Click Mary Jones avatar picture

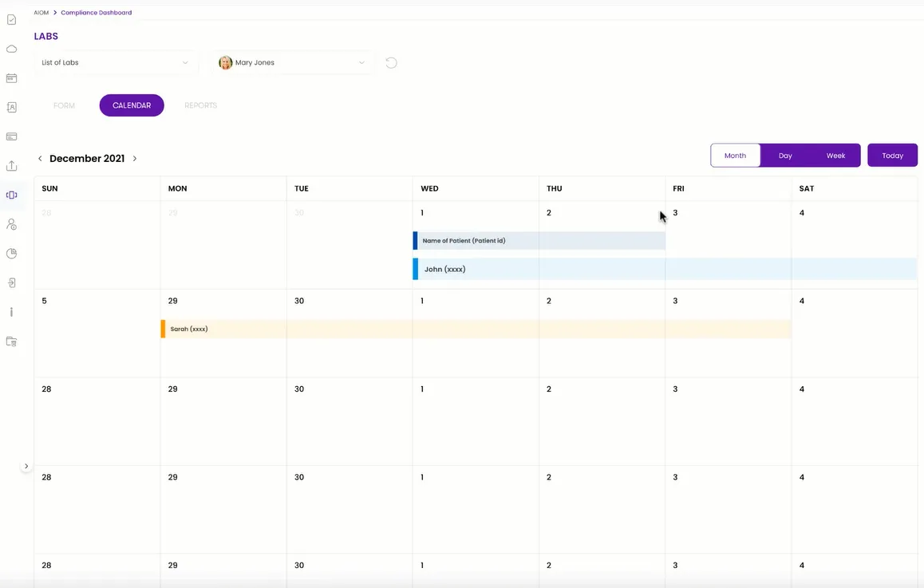pos(225,62)
